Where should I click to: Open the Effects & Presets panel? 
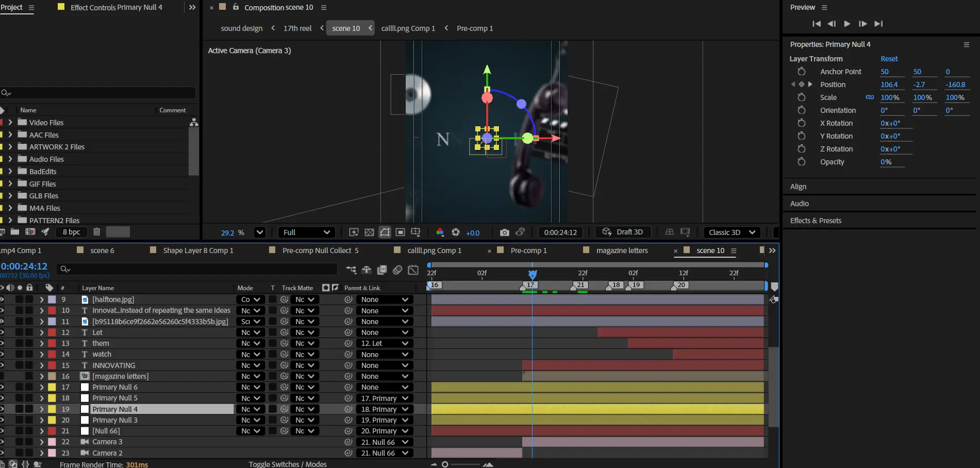pos(816,221)
